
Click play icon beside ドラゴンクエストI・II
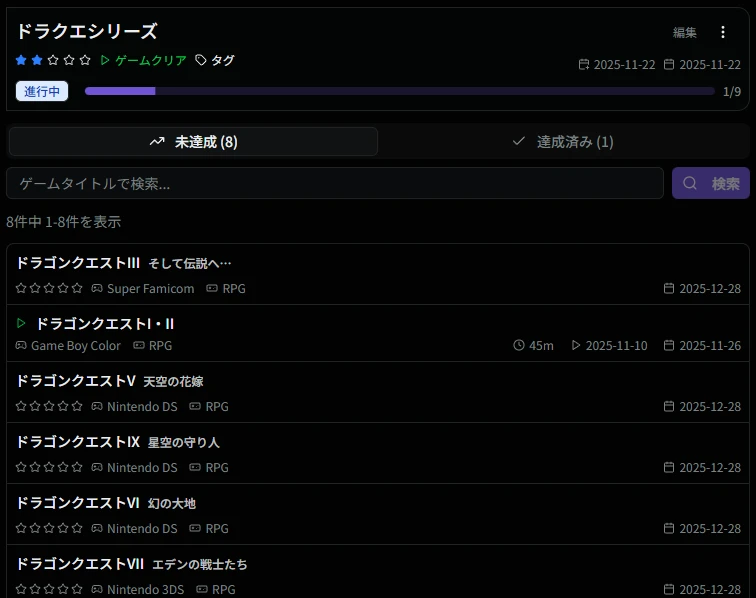pos(21,323)
